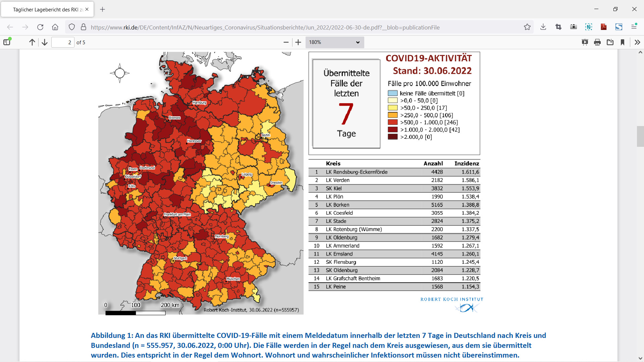Open the Firefox downloads panel

tap(543, 27)
